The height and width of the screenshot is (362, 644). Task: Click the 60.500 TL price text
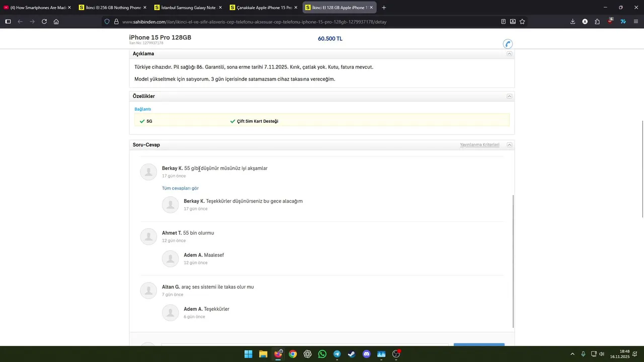click(x=330, y=39)
